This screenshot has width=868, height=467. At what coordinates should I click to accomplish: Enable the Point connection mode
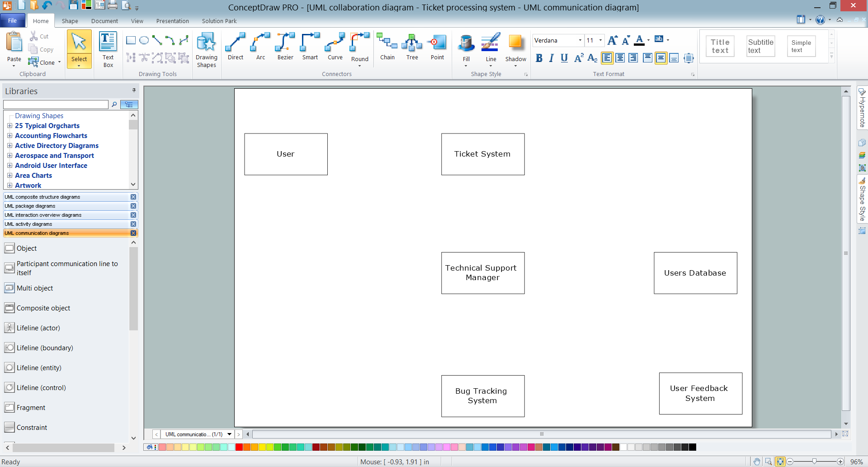pyautogui.click(x=437, y=47)
